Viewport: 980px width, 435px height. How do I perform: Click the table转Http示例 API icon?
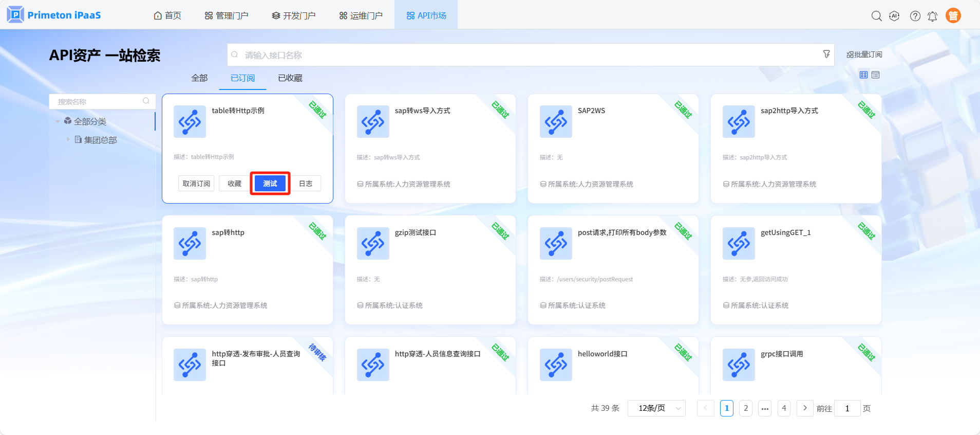(190, 121)
